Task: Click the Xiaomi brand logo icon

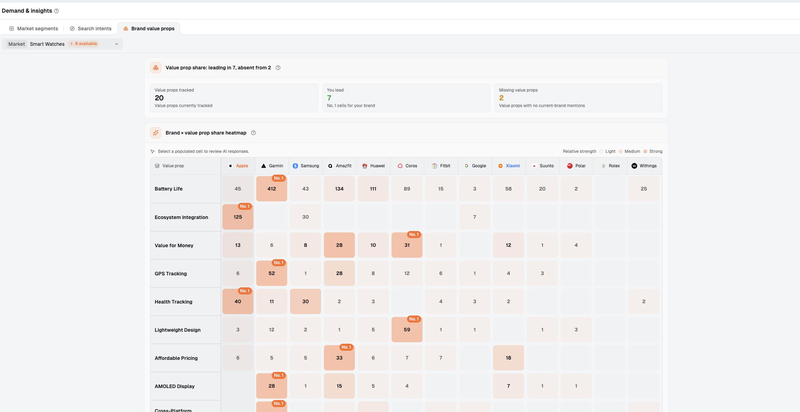Action: (x=501, y=166)
